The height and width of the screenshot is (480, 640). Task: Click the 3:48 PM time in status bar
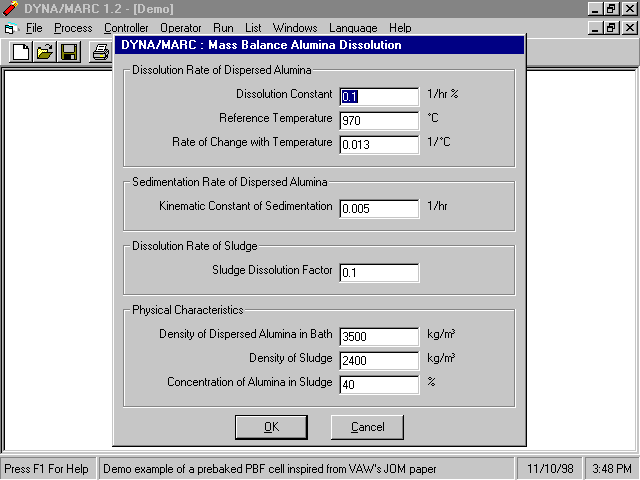pyautogui.click(x=611, y=469)
